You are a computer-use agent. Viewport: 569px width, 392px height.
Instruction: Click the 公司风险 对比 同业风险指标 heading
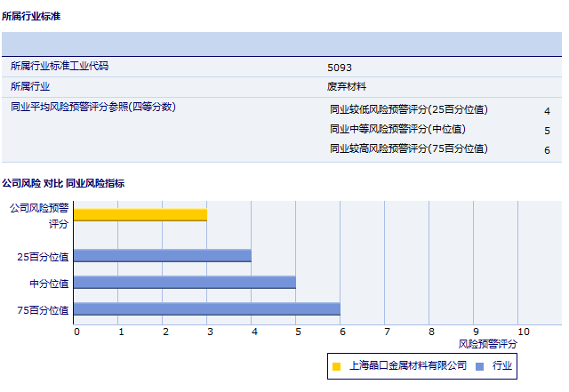click(63, 183)
